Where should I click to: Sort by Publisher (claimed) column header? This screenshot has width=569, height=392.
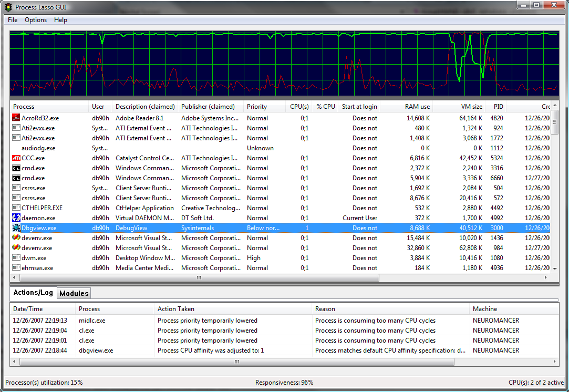(211, 107)
